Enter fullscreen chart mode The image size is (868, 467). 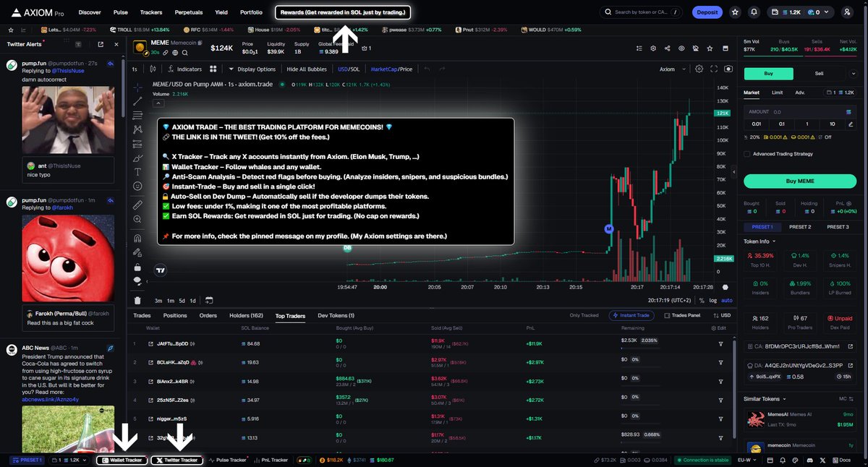coord(714,69)
